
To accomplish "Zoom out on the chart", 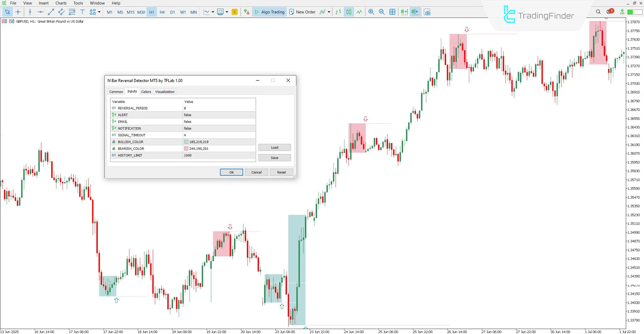I will 382,12.
